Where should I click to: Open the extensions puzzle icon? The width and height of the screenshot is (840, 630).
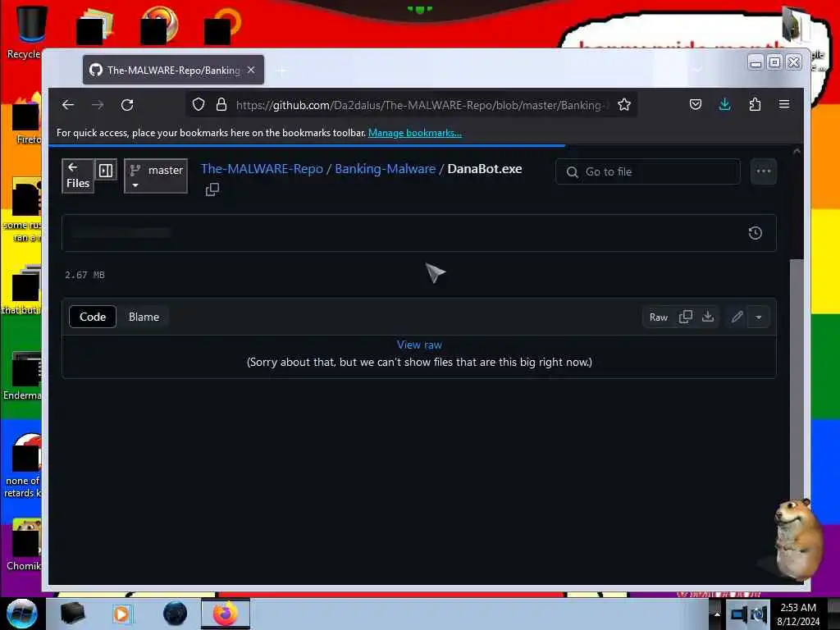click(x=755, y=104)
